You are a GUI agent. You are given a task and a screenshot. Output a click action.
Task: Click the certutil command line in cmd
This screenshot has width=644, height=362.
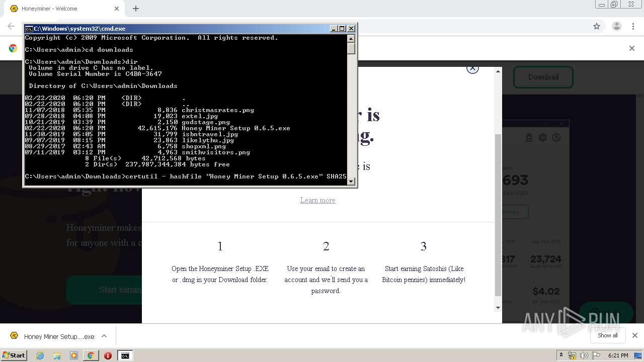click(186, 176)
